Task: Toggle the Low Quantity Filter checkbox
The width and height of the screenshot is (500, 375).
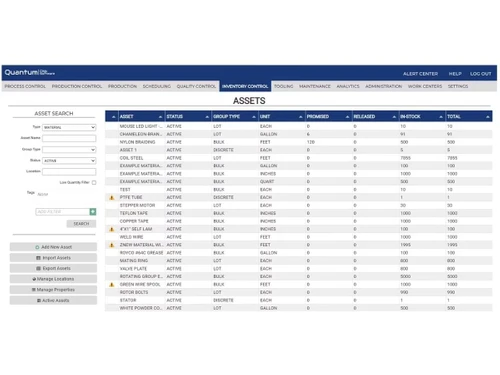Action: pos(94,183)
